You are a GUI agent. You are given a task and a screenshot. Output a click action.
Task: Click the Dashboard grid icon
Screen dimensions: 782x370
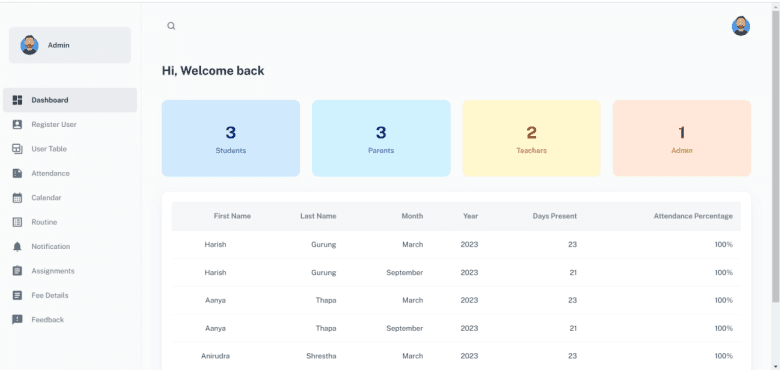(x=17, y=100)
